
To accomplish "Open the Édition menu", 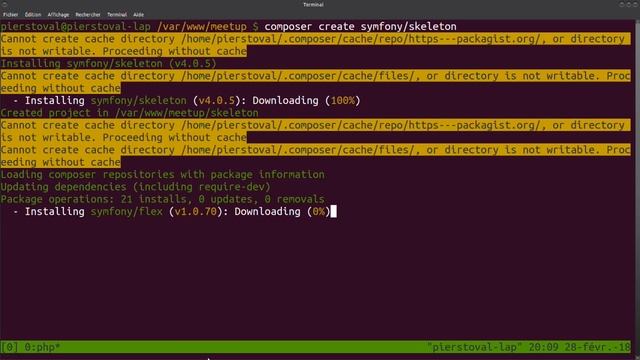I will point(33,15).
